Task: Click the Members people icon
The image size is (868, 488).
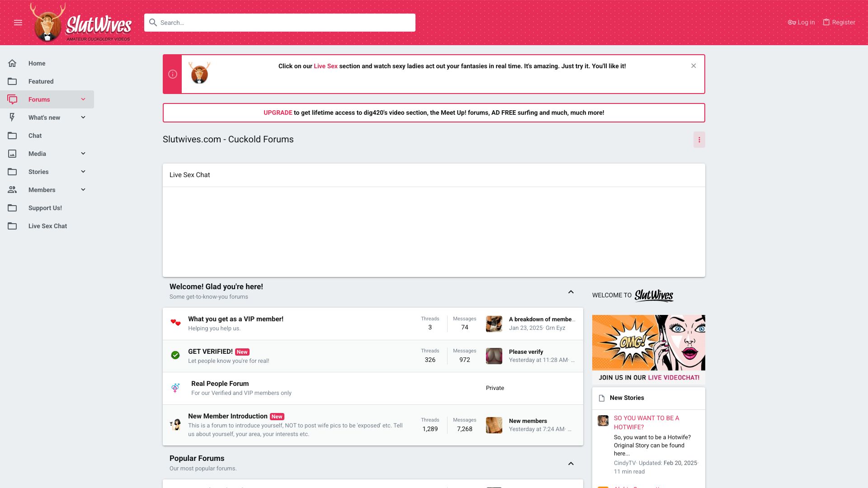Action: (x=12, y=190)
